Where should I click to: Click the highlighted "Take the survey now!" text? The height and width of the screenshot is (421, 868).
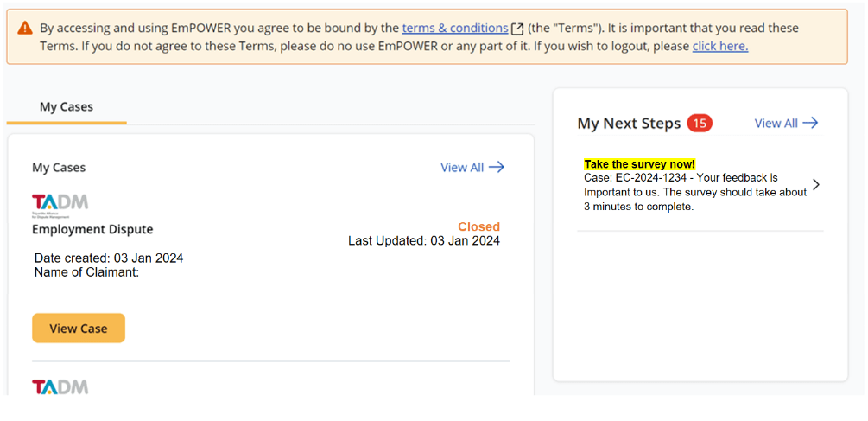(639, 164)
